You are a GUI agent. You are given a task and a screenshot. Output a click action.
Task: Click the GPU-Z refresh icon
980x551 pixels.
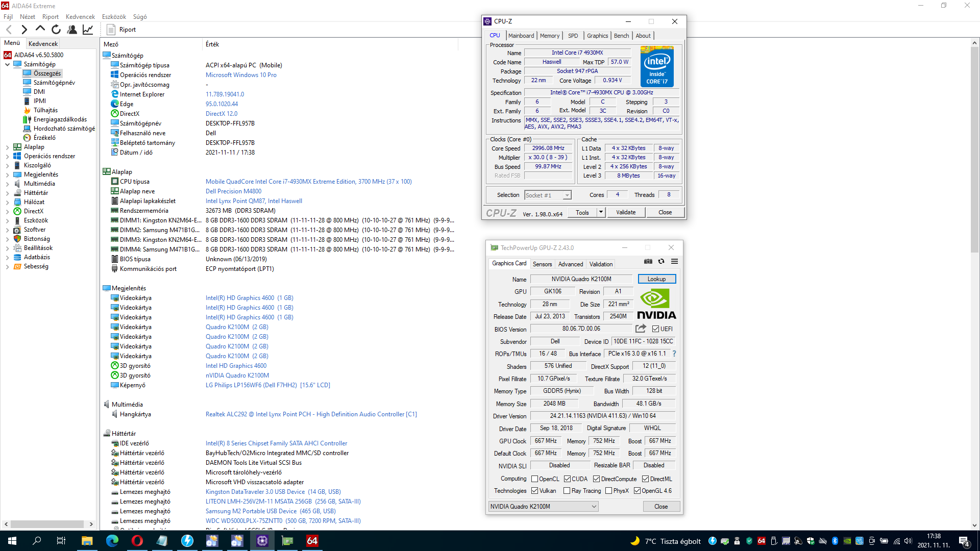point(661,261)
